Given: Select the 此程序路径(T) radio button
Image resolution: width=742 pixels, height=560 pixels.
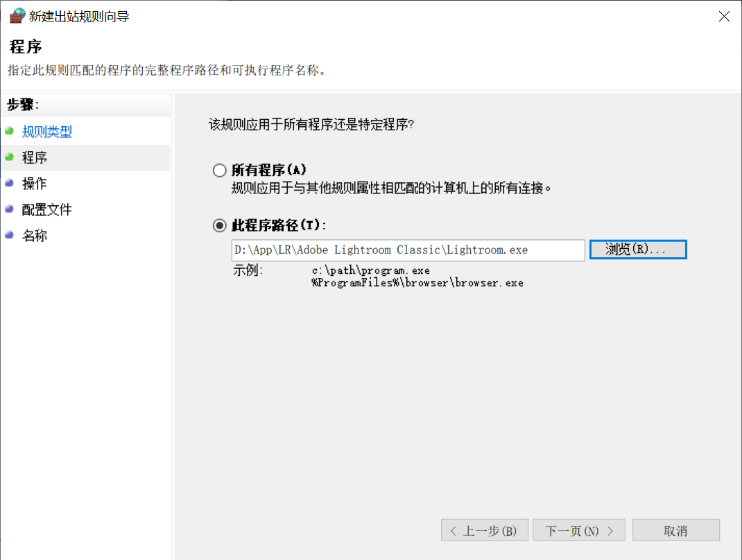Looking at the screenshot, I should (x=219, y=226).
